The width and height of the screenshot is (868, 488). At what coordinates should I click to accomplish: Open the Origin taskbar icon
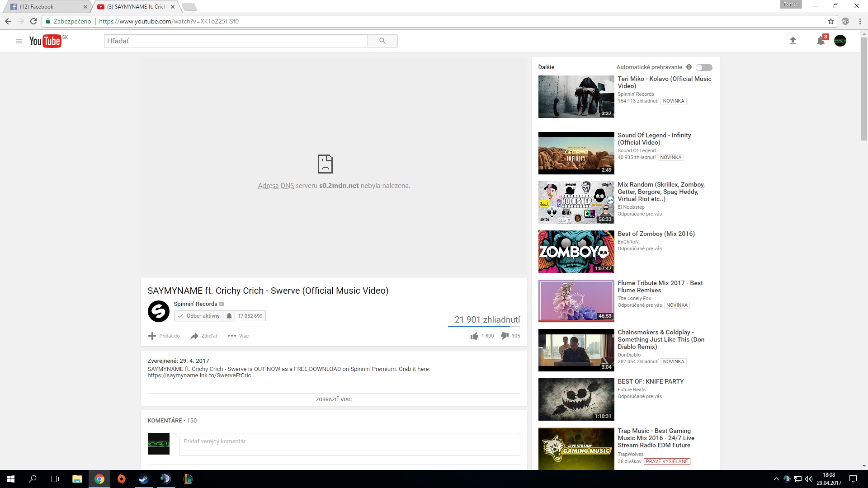(x=121, y=479)
